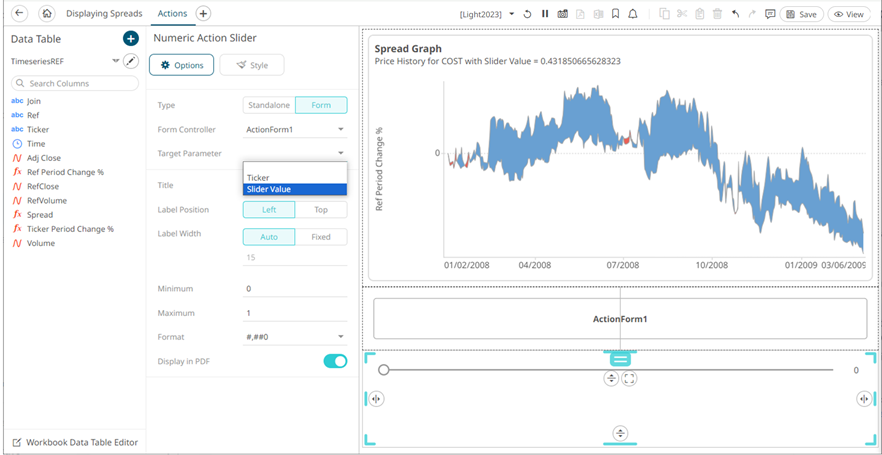Select Form type
This screenshot has width=882, height=455.
321,105
